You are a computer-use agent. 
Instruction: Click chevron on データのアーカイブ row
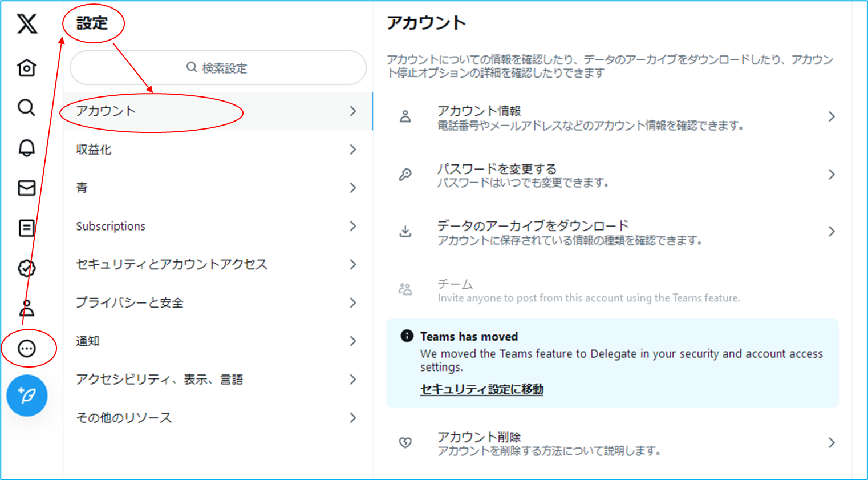click(832, 231)
